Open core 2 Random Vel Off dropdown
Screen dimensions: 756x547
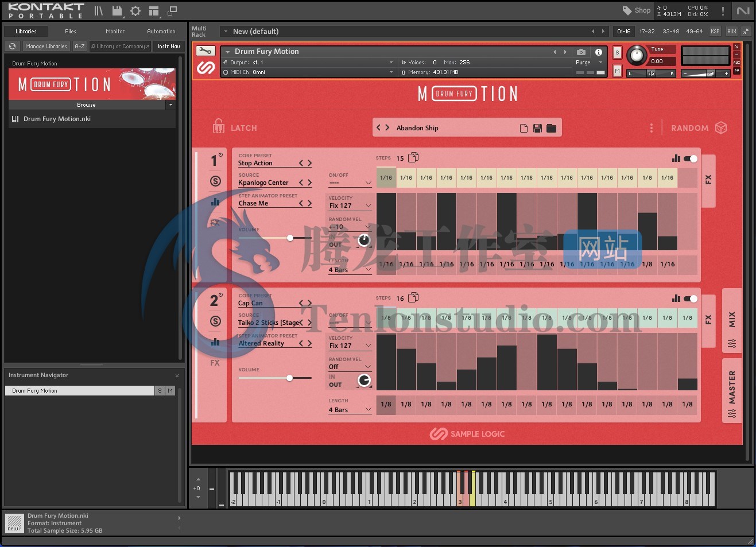350,367
